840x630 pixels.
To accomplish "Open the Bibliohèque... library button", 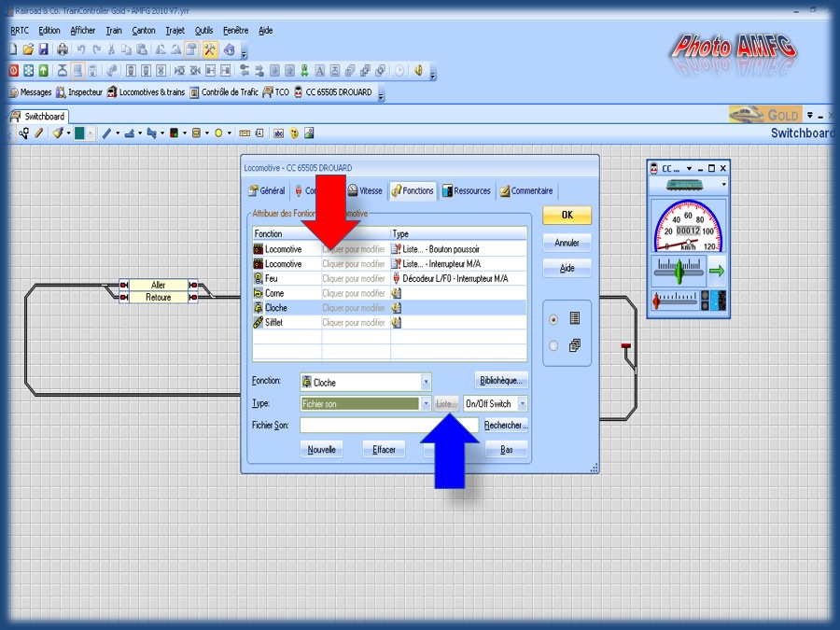I will [501, 381].
